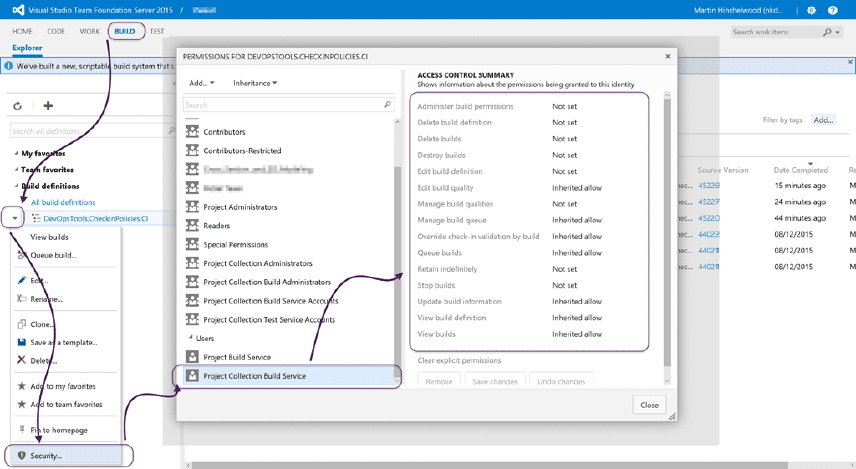
Task: Click the info icon in notification banner
Action: [x=8, y=66]
